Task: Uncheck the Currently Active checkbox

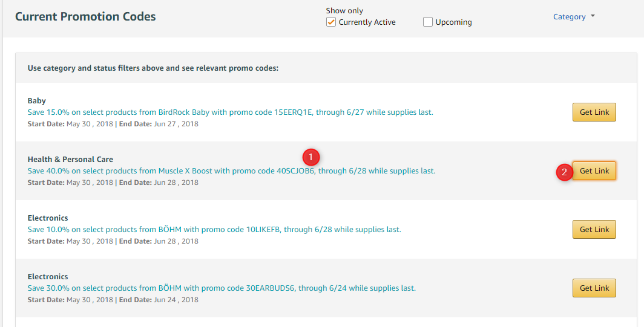Action: (x=331, y=22)
